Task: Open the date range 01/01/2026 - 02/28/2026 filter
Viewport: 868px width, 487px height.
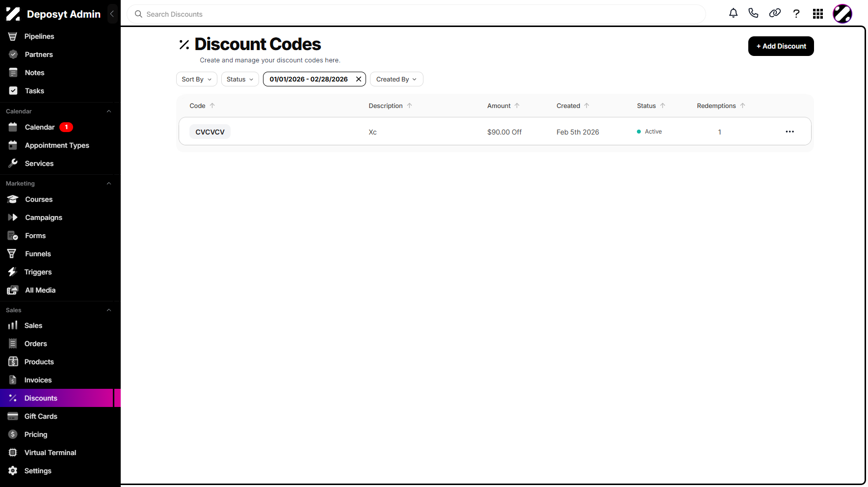Action: point(309,79)
